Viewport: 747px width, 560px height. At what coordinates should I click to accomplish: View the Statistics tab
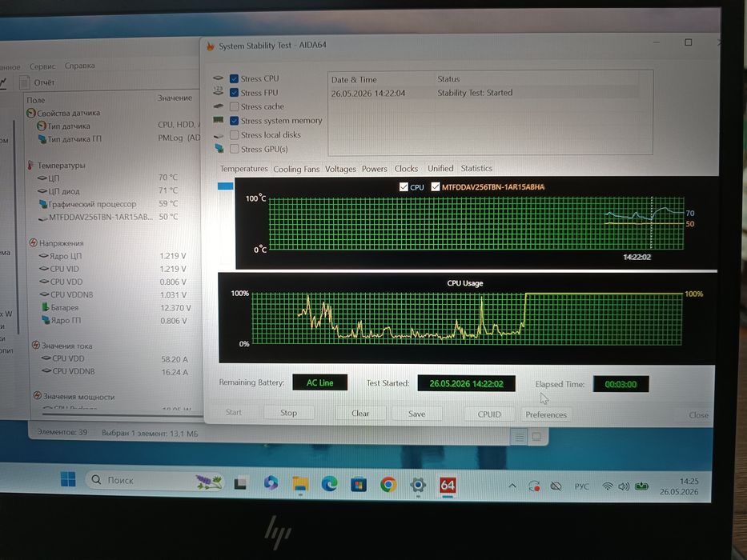[476, 168]
